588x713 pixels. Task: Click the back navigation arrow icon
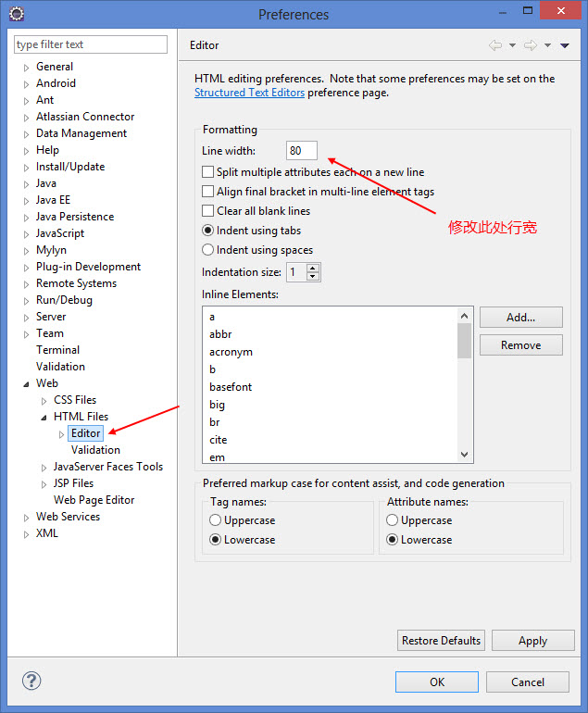coord(495,45)
